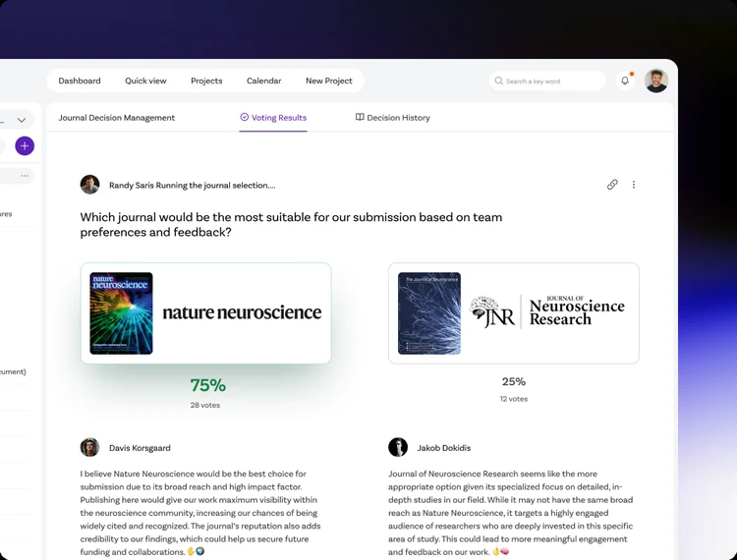Open Jakob Dokidis's avatar

398,447
